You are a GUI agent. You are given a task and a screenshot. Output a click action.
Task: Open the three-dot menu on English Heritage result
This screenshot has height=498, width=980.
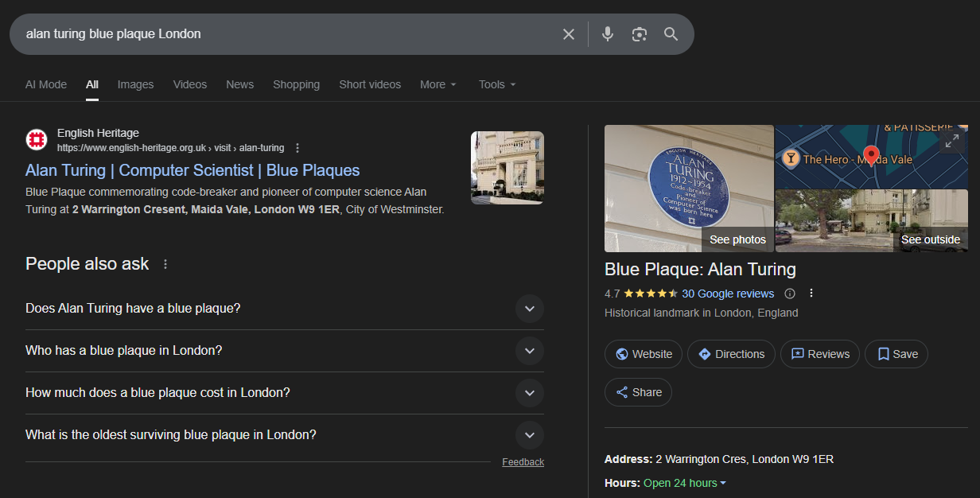coord(297,147)
